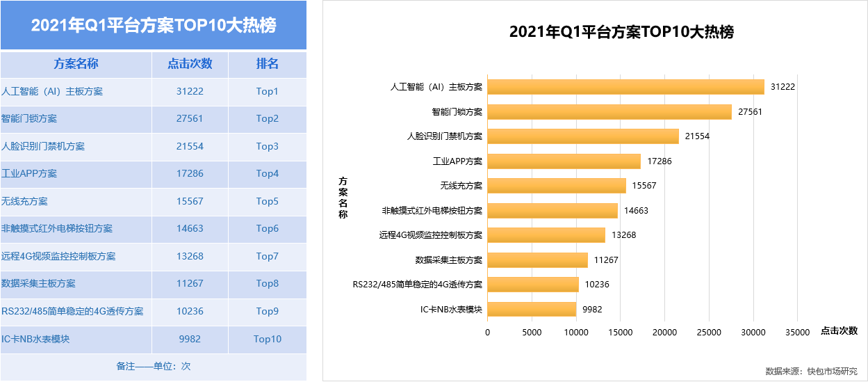Select table value 21554

pos(190,147)
